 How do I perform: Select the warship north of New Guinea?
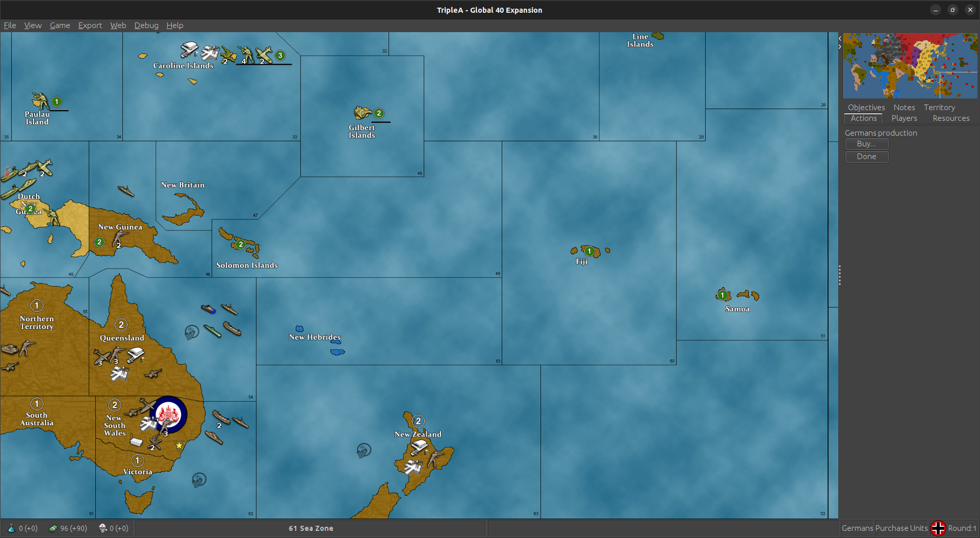[125, 191]
